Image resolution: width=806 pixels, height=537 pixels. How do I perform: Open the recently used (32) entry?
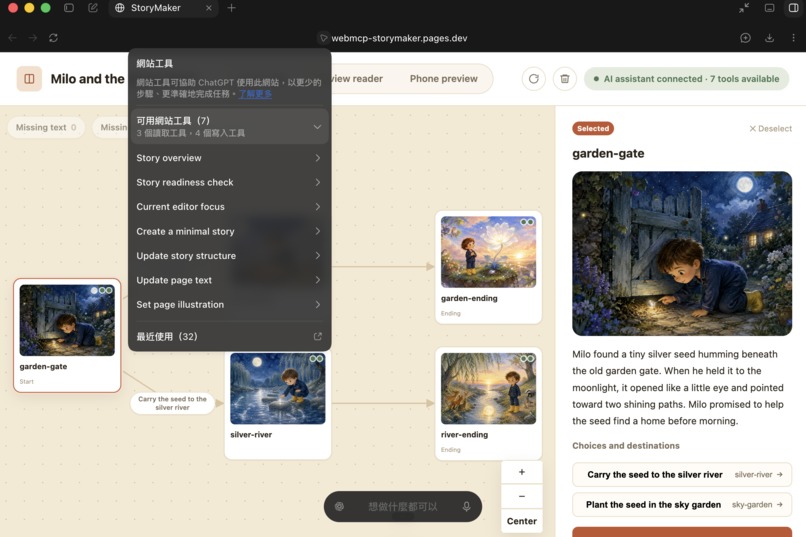[x=229, y=337]
